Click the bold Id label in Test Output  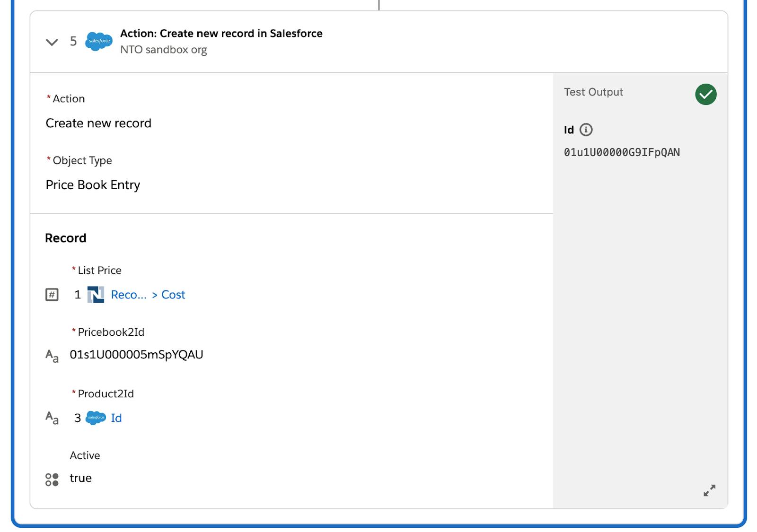point(569,130)
